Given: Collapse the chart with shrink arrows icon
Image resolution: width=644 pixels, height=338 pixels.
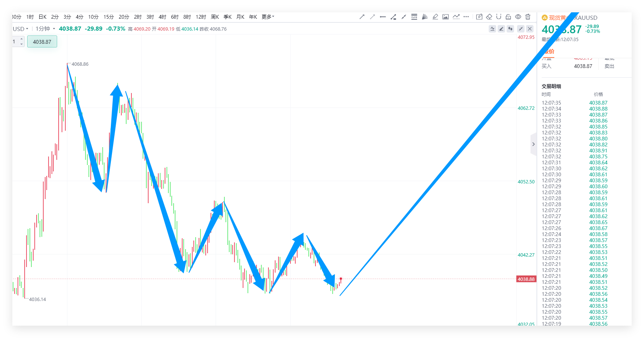Looking at the screenshot, I should pos(521,29).
